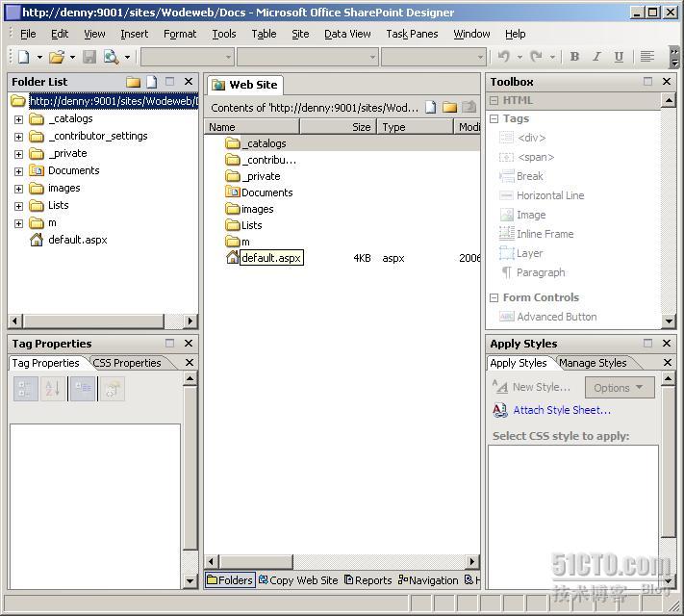The image size is (684, 616).
Task: Collapse the Form Controls group in Toolbox
Action: click(494, 297)
